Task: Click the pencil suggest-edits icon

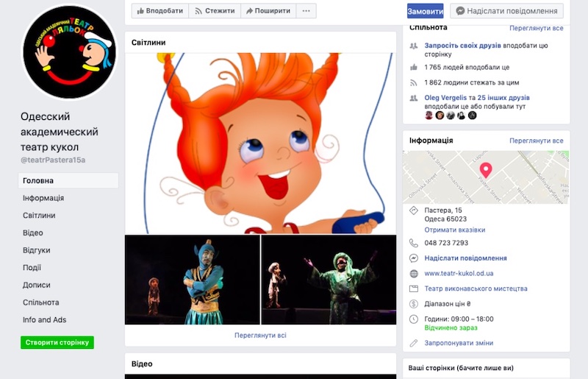Action: tap(414, 343)
